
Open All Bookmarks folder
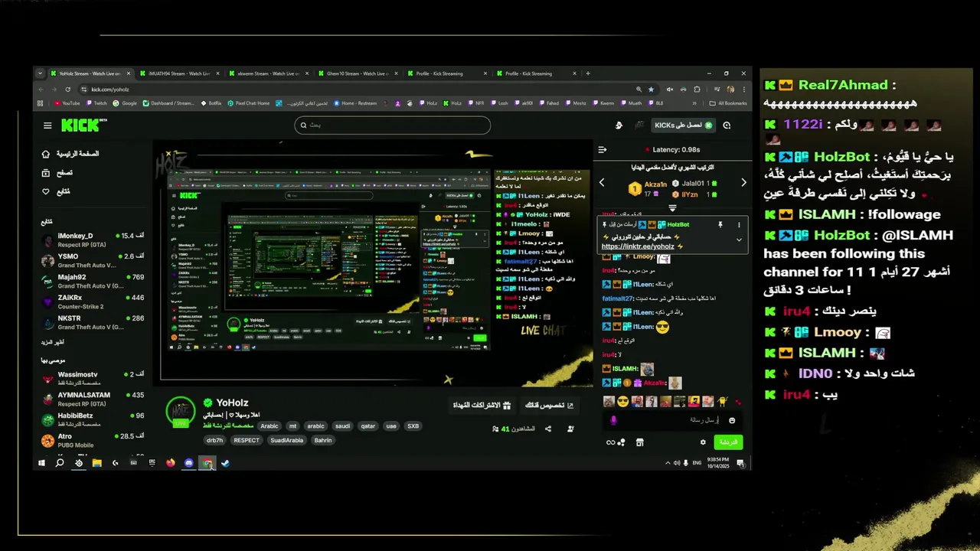click(728, 103)
